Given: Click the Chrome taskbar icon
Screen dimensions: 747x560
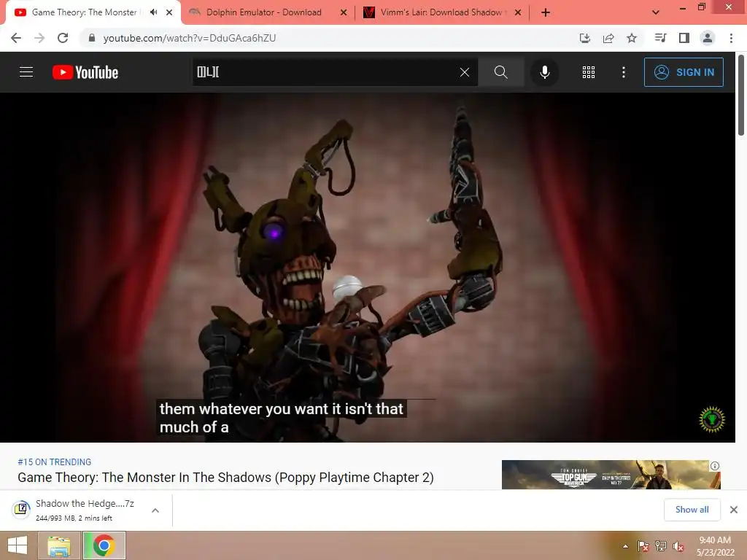Looking at the screenshot, I should (104, 545).
